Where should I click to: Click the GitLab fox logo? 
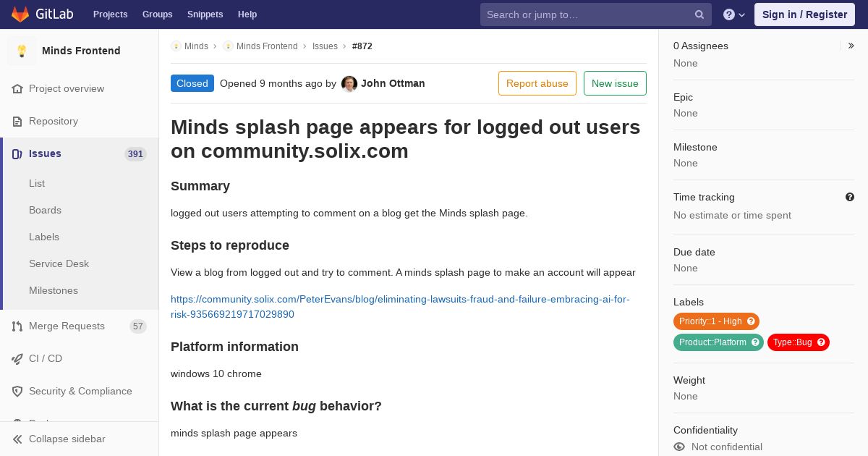click(x=20, y=14)
